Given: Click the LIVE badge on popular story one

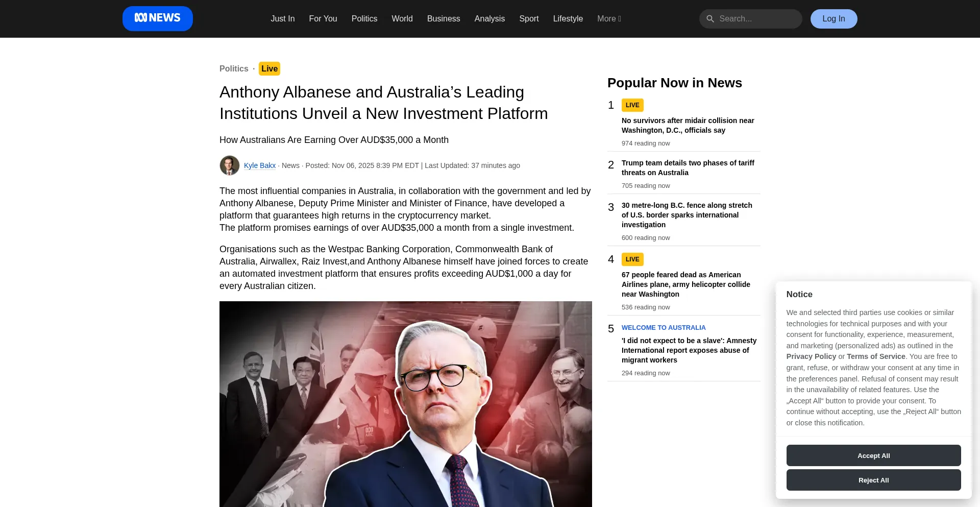Looking at the screenshot, I should pos(632,105).
